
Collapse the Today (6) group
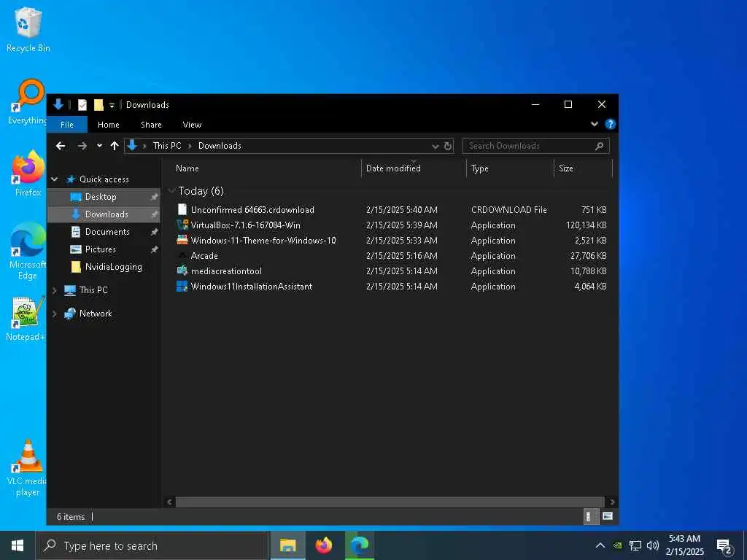point(171,191)
